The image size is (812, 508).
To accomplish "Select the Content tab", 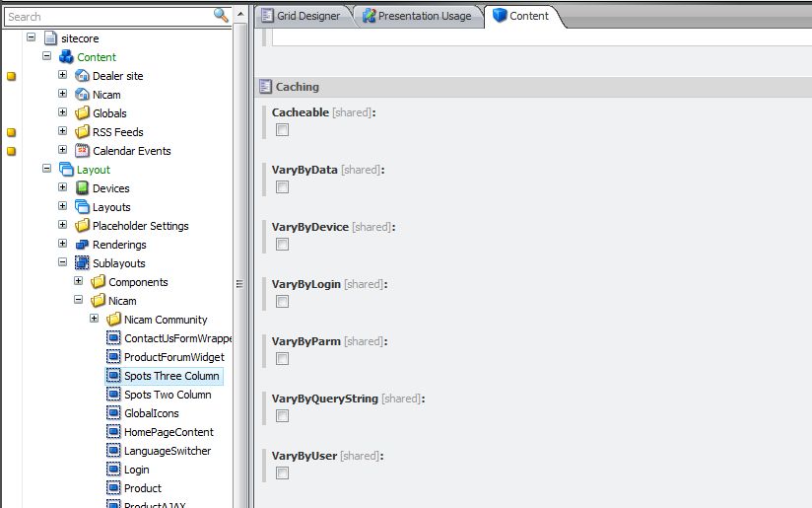I will (x=521, y=16).
